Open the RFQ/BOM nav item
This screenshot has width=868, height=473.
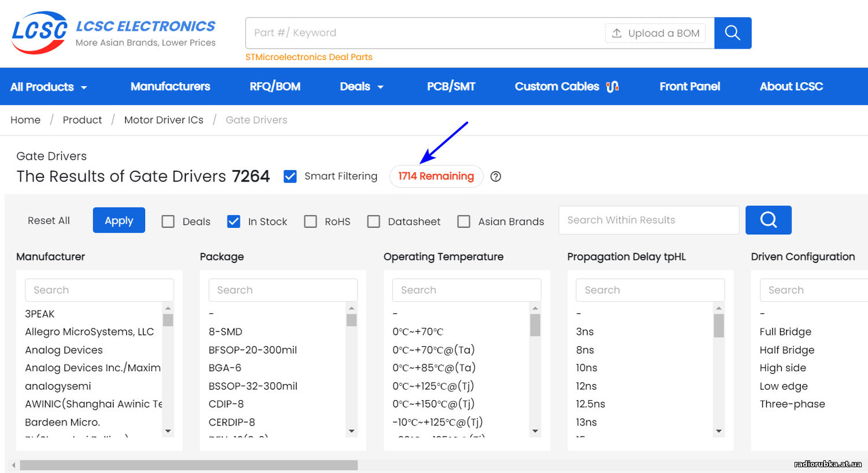[x=275, y=87]
